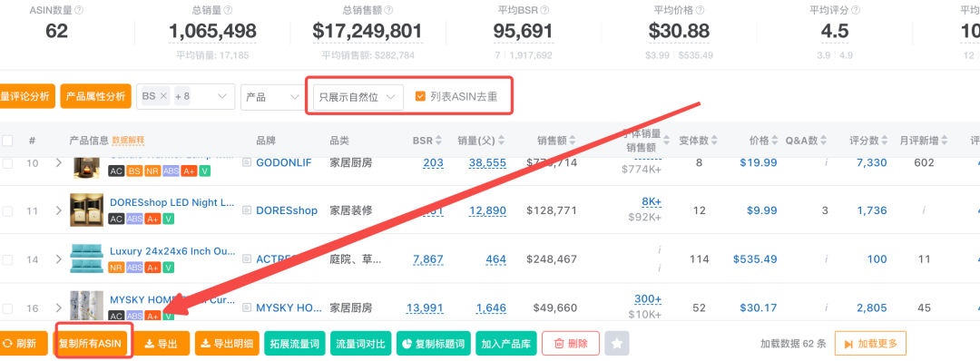Open the 产品 dropdown
The width and height of the screenshot is (980, 361).
click(272, 97)
